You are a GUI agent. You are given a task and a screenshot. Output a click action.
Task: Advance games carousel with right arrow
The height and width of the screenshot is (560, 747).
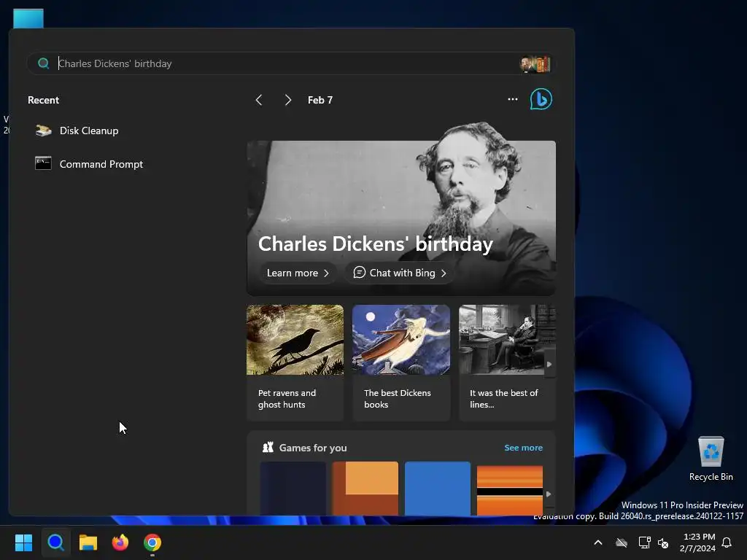549,494
